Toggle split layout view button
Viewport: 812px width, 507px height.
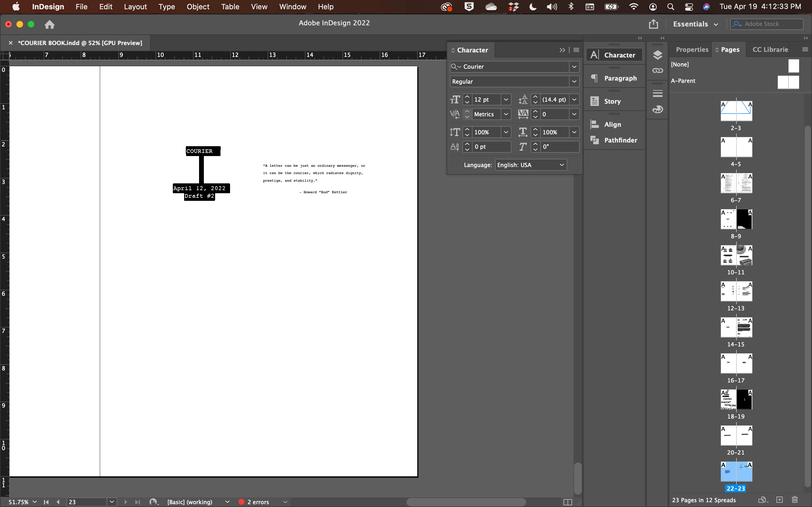pyautogui.click(x=567, y=502)
